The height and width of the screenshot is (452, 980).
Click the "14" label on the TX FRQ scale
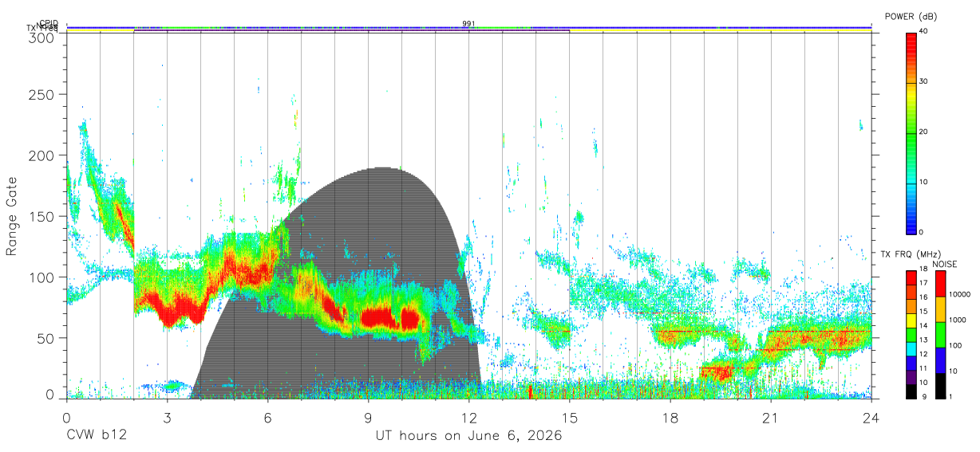[923, 325]
